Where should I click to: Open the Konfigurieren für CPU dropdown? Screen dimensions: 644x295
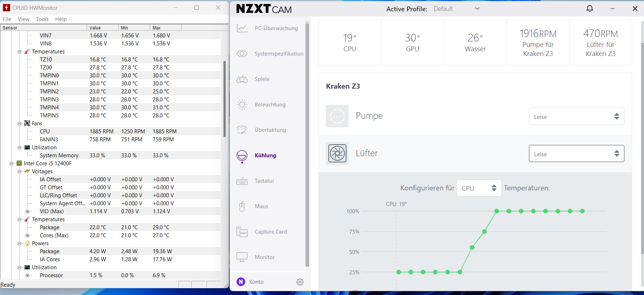(479, 188)
